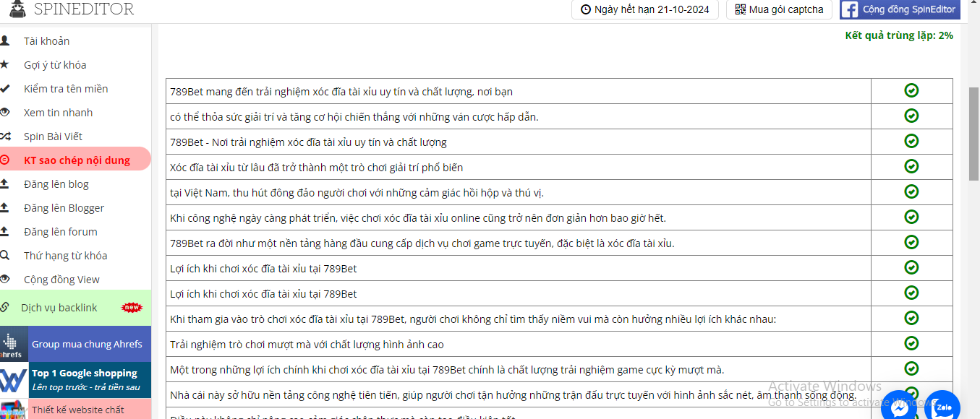The width and height of the screenshot is (980, 419).
Task: Click check icon for 'tại Việt Nam, thu hút' row
Action: click(911, 191)
